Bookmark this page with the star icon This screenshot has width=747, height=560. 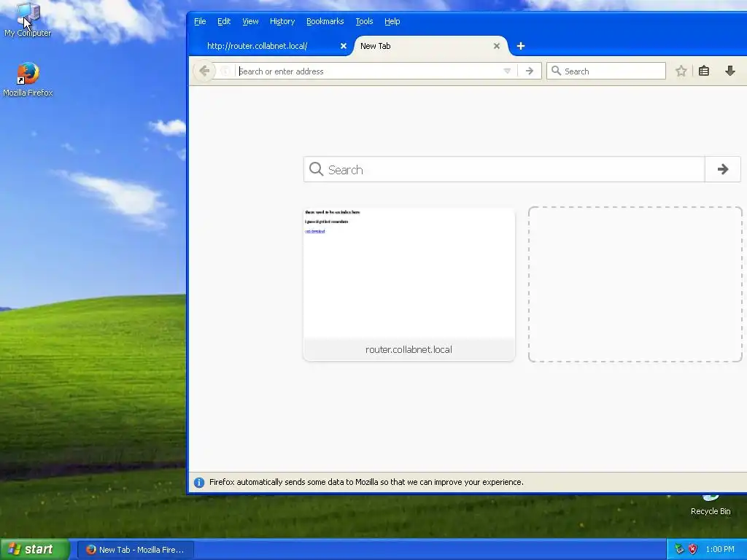tap(681, 71)
